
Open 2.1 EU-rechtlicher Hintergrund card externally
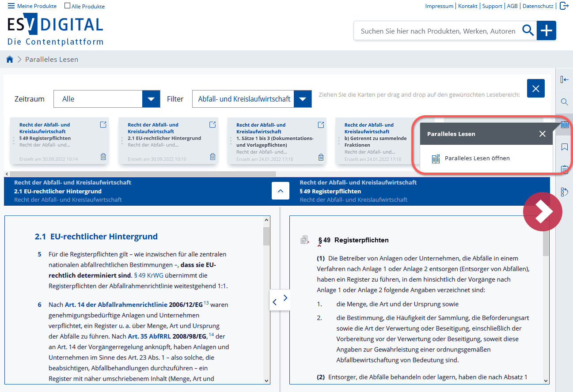click(x=212, y=125)
